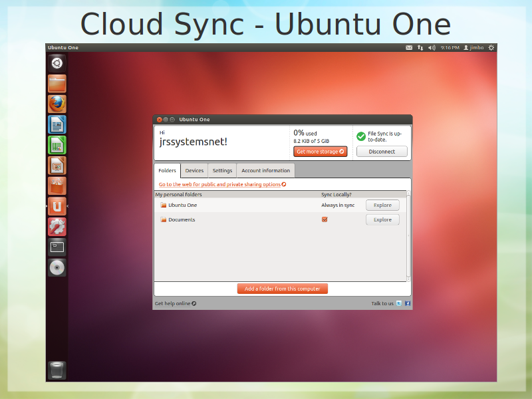Click the 9:16 PM clock
Screen dimensions: 532x399
point(450,48)
